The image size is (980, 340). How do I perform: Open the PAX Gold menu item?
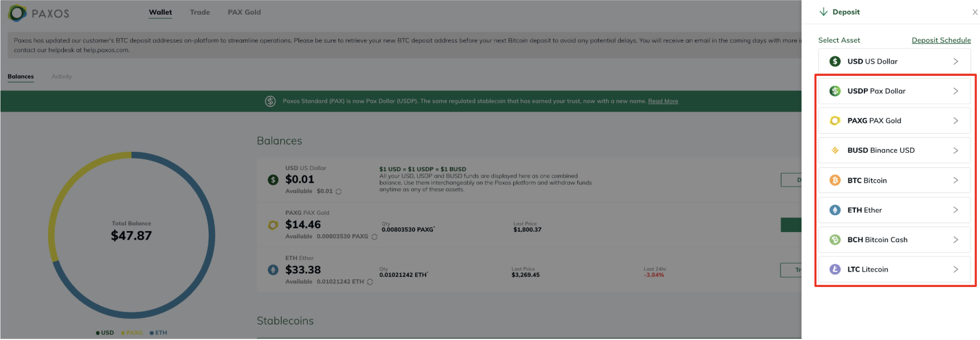(x=244, y=12)
